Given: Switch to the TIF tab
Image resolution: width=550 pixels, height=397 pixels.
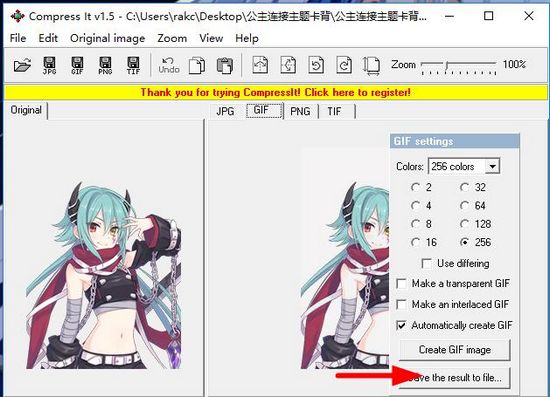Looking at the screenshot, I should point(336,112).
